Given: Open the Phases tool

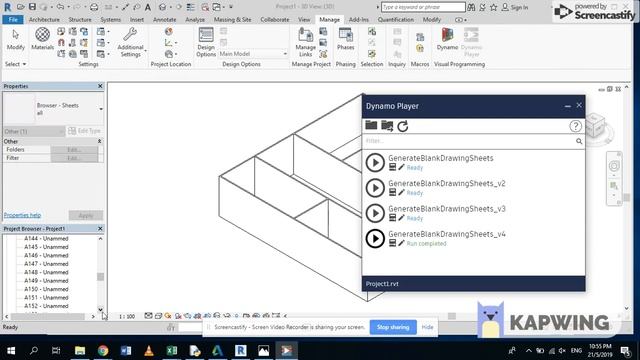Looking at the screenshot, I should (x=345, y=39).
